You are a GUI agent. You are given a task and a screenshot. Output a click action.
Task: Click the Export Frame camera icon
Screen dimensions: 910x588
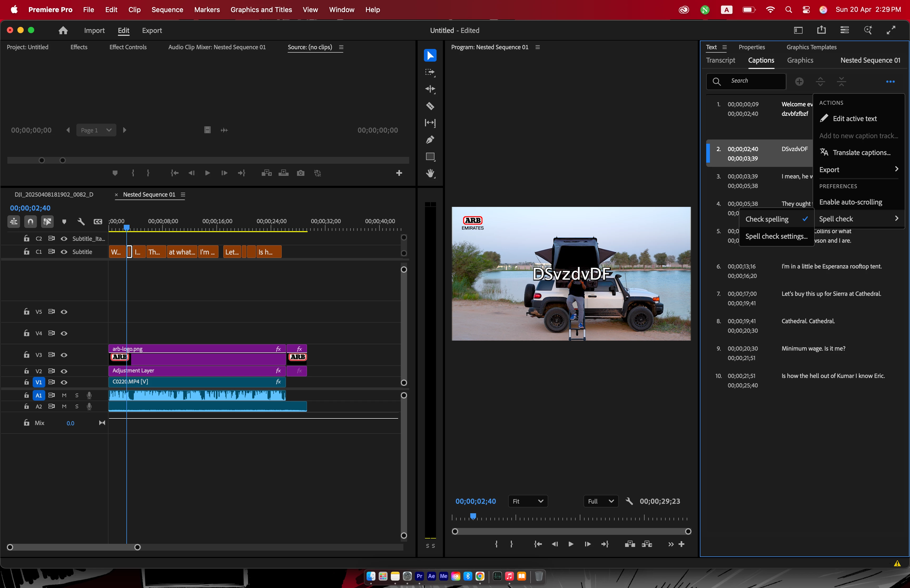coord(300,173)
